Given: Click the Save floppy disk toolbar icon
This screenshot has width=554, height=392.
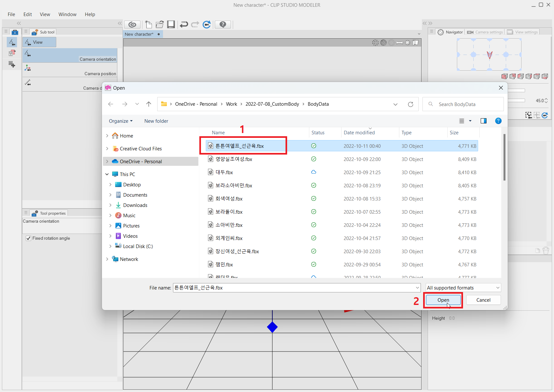Looking at the screenshot, I should (171, 25).
